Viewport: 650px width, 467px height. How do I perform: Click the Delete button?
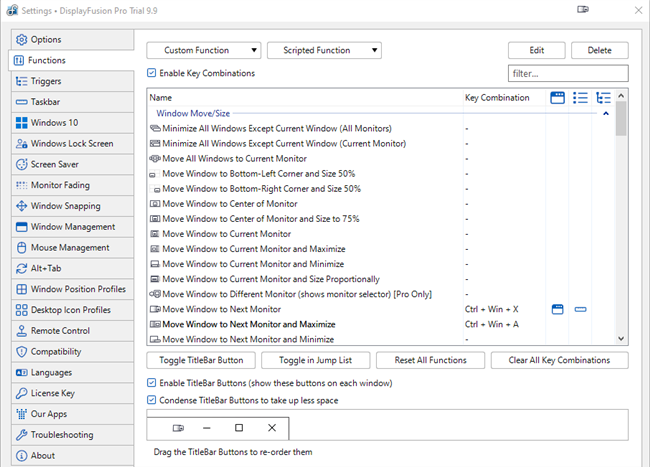pyautogui.click(x=599, y=50)
